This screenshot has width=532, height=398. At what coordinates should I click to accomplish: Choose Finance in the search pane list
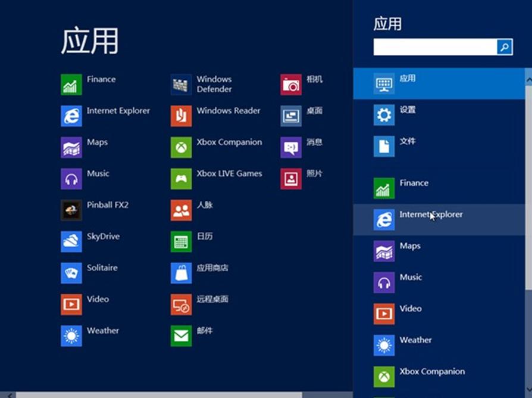439,188
